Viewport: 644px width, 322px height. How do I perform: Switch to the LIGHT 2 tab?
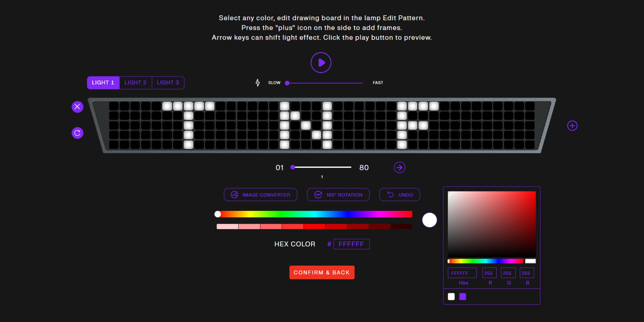click(x=135, y=83)
